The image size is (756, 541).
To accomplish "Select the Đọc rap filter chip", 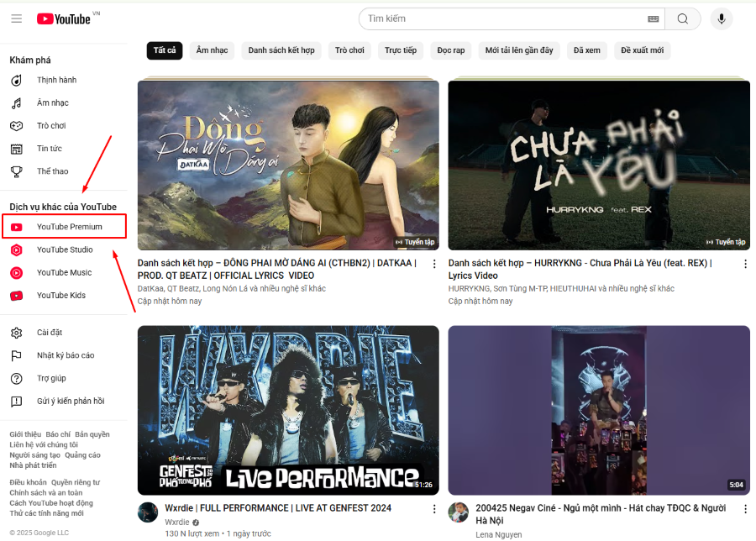I will tap(451, 50).
